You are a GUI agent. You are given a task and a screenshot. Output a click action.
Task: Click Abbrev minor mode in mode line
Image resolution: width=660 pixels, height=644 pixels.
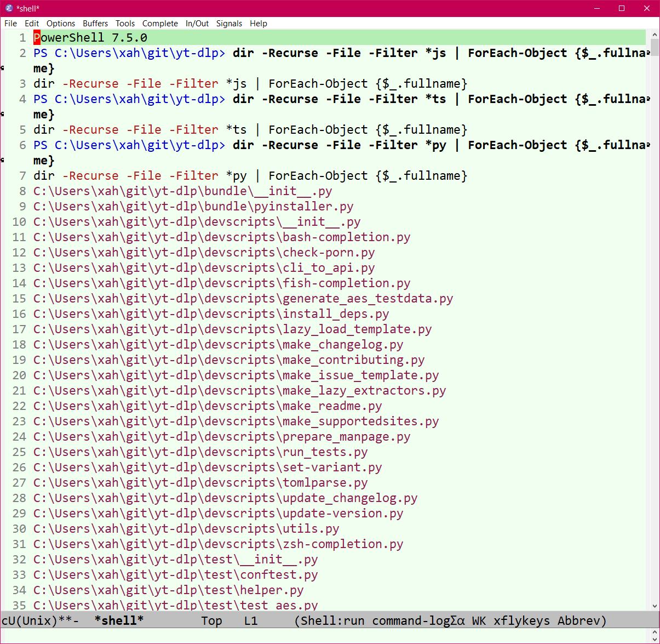[x=579, y=620]
